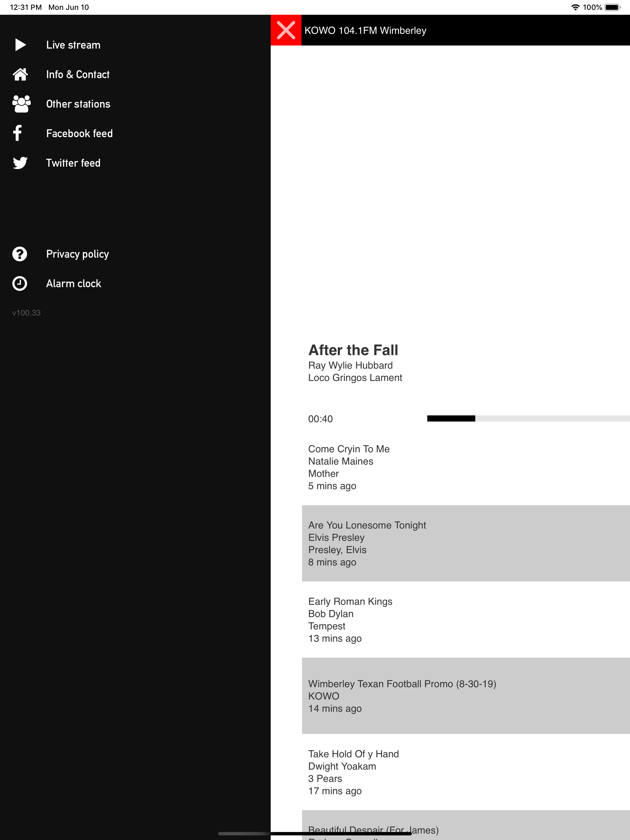Click the play triangle icon beside Live stream

pyautogui.click(x=21, y=45)
